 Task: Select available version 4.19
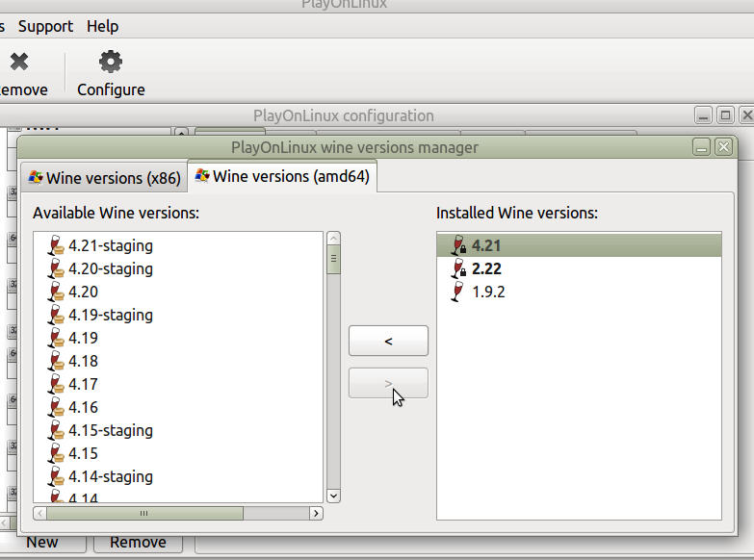pos(83,338)
